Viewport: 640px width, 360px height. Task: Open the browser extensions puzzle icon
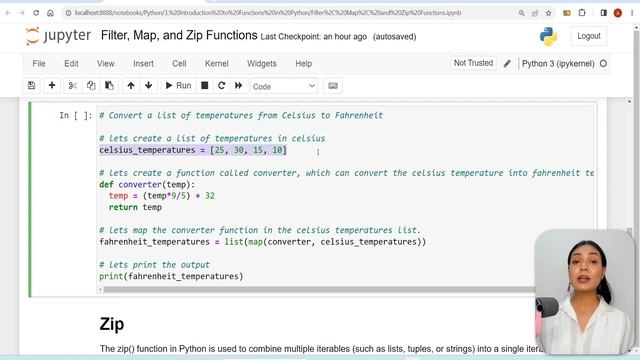click(582, 13)
